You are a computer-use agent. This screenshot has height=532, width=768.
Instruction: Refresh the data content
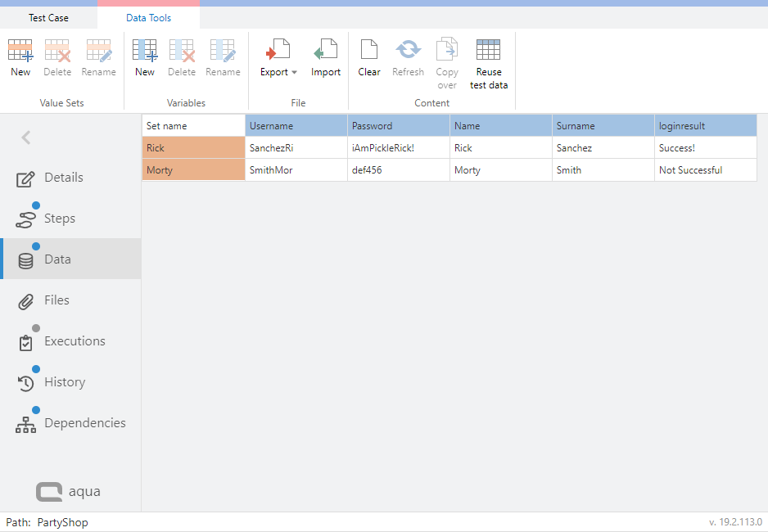[408, 57]
